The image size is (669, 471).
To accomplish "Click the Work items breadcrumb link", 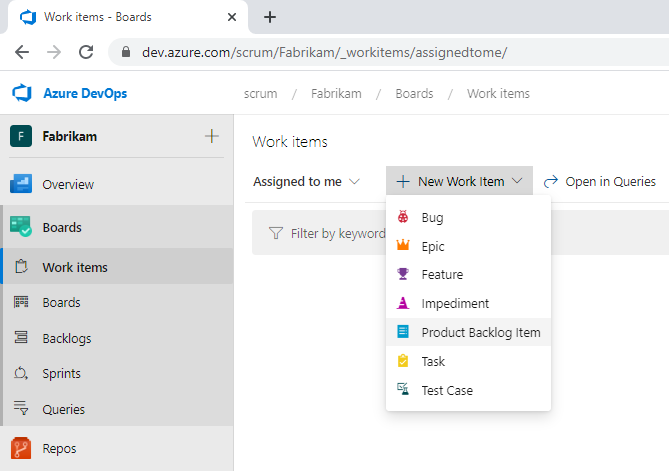I will 498,93.
